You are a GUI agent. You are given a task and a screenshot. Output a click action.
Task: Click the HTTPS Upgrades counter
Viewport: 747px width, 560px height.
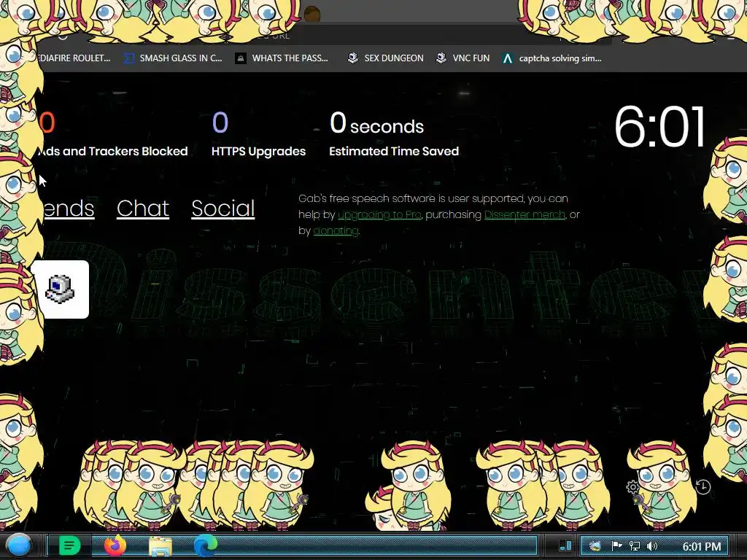coord(258,134)
